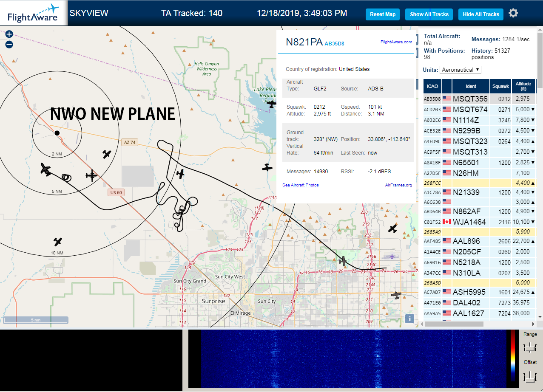The height and width of the screenshot is (392, 543).
Task: Select AAL1627 aircraft row
Action: coord(479,313)
